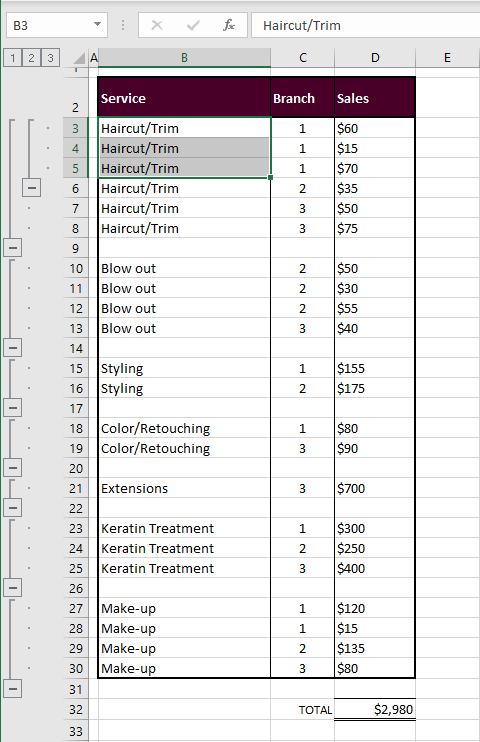Click the Branch header cell

(x=302, y=97)
